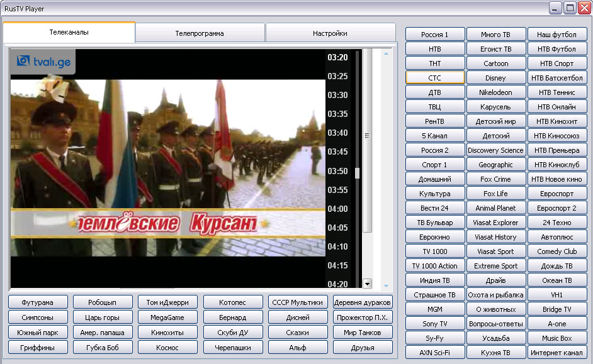Choose the Animal Planet channel
Image resolution: width=593 pixels, height=364 pixels.
(495, 208)
